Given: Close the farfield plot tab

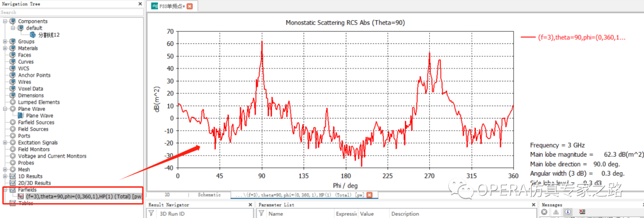Looking at the screenshot, I should click(x=369, y=195).
